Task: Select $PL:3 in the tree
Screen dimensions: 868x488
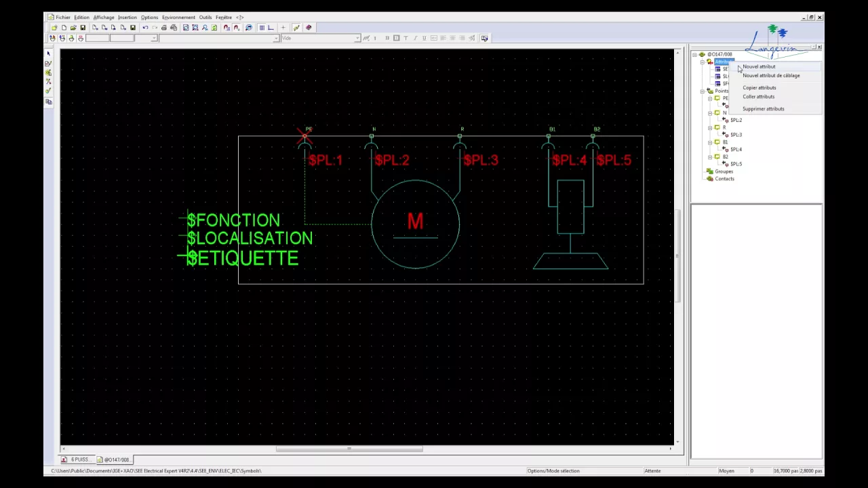Action: click(x=736, y=135)
